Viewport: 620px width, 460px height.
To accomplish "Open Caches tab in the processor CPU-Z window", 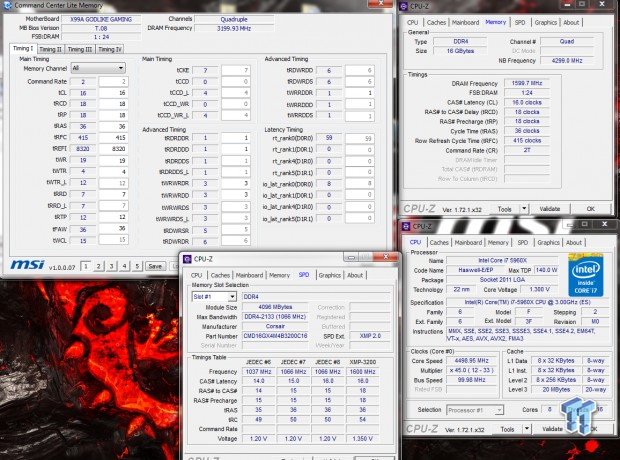I will 439,242.
